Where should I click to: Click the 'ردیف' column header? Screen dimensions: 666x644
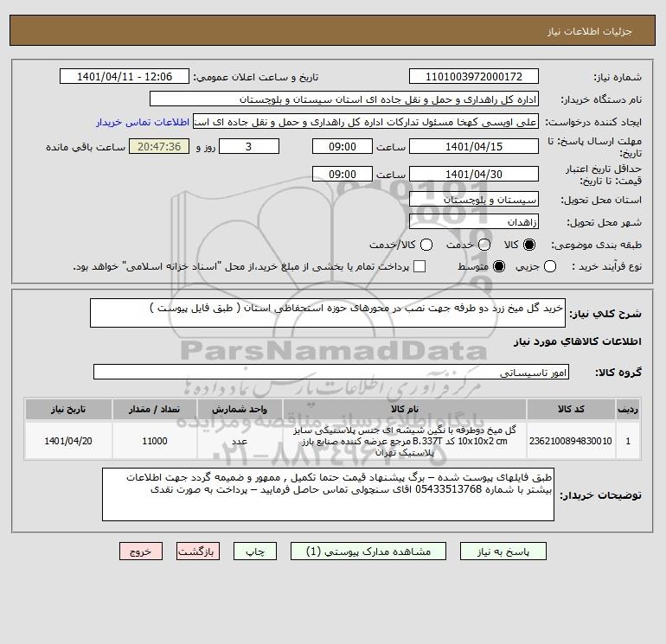(628, 409)
